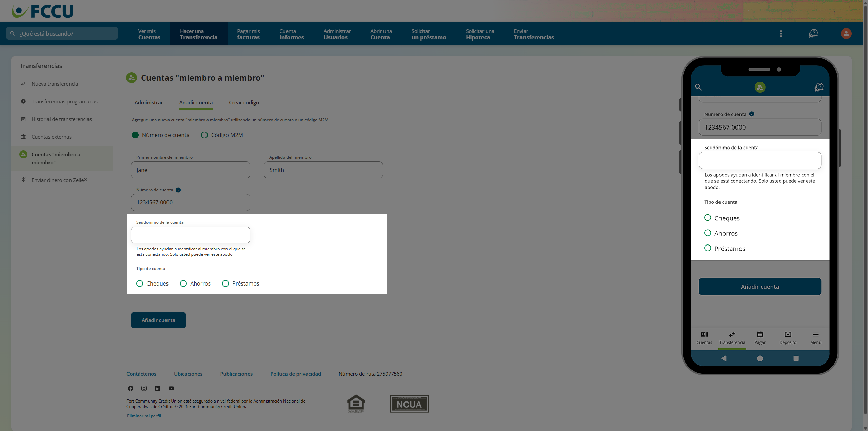868x431 pixels.
Task: Tap Pagar in phone bottom navigation
Action: [x=760, y=338]
